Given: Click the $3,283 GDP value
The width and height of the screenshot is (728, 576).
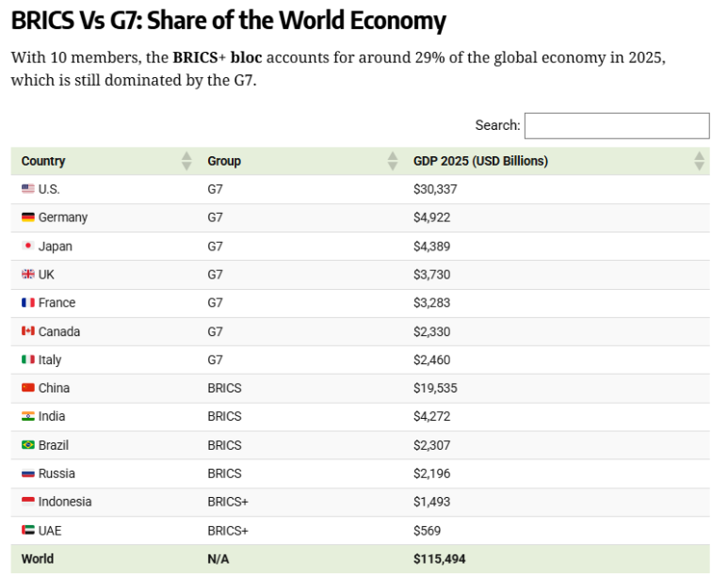Looking at the screenshot, I should click(x=431, y=303).
